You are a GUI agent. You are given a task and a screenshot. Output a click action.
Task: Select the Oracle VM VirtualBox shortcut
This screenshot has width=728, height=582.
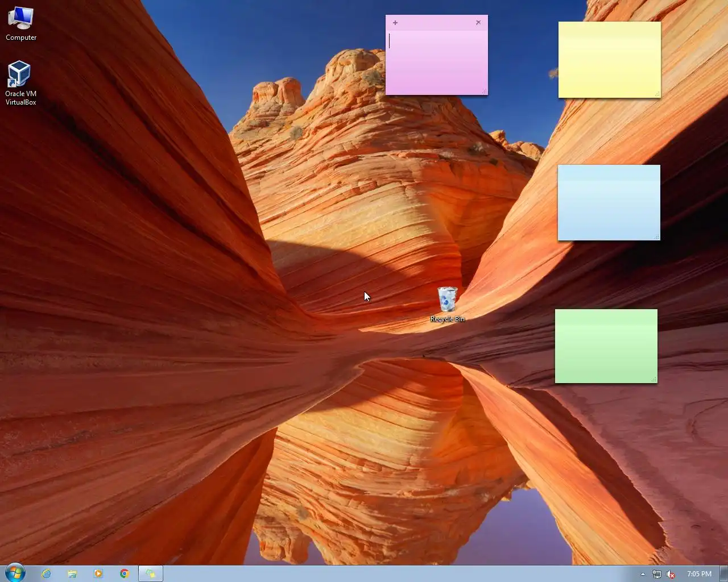20,83
